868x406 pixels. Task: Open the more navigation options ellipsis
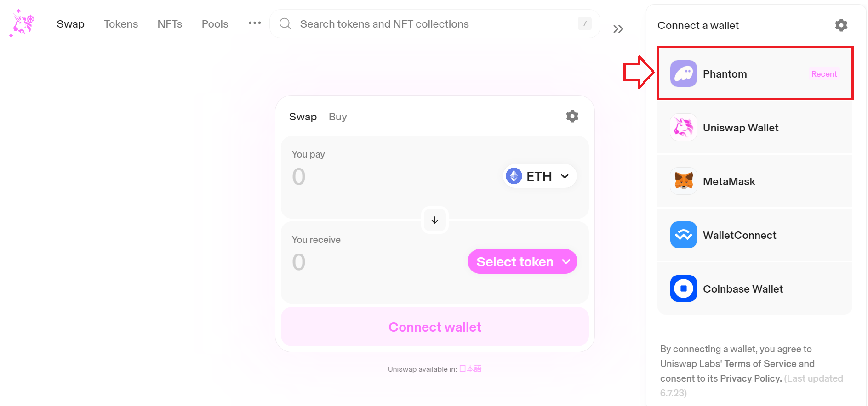254,23
